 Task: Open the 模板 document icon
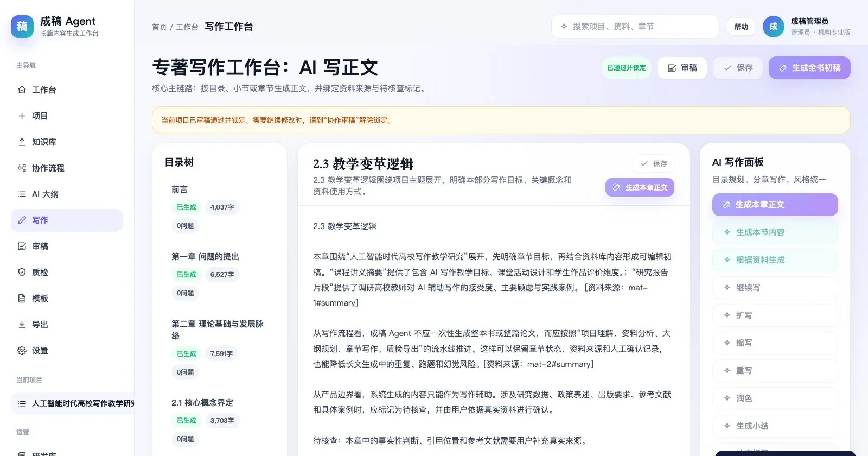point(22,298)
